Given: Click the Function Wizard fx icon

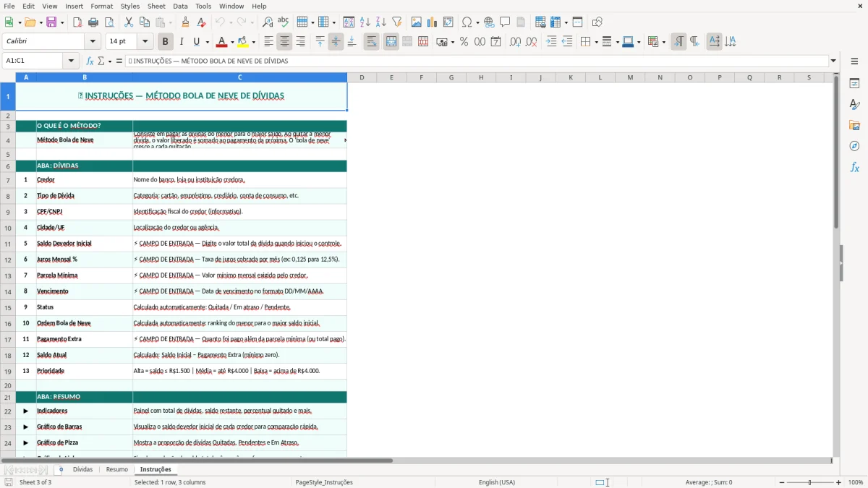Looking at the screenshot, I should [90, 61].
